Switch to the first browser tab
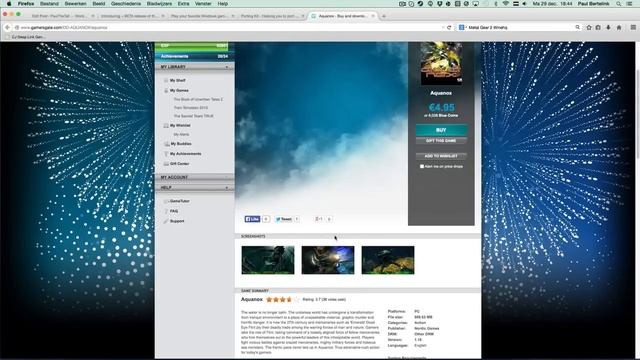Screen dimensions: 640x360 pos(61,16)
